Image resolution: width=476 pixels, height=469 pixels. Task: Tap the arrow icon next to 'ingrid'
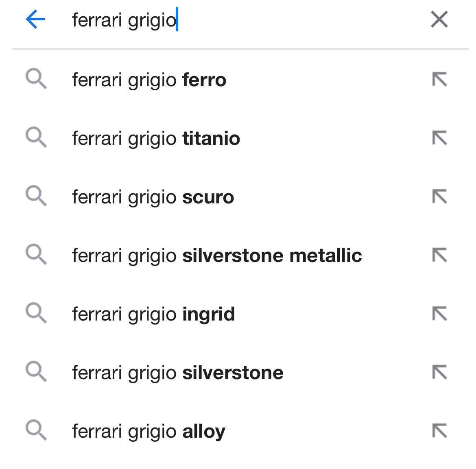coord(439,314)
